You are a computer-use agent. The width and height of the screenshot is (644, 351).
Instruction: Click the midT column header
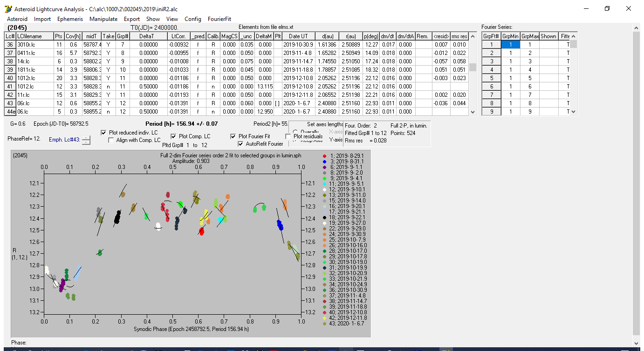point(91,36)
